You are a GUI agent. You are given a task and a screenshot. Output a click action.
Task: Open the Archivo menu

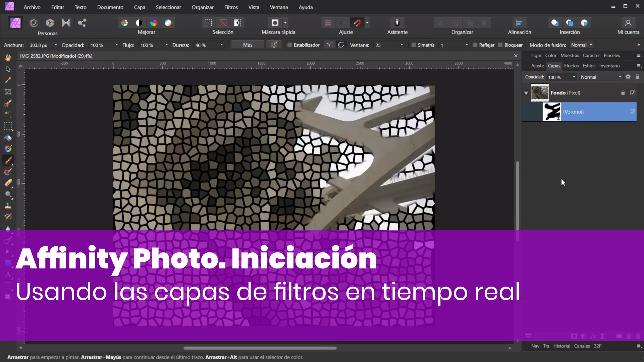tap(32, 7)
